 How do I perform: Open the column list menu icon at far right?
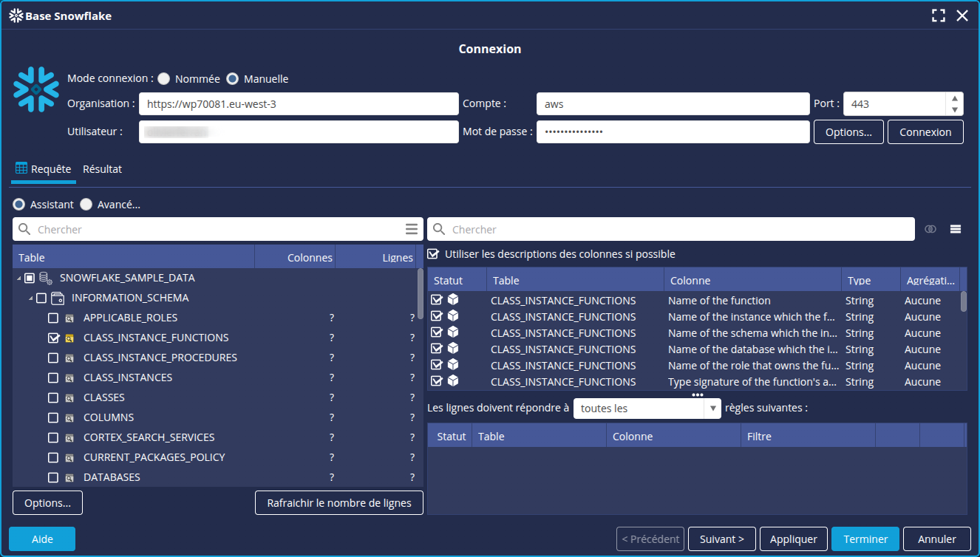(956, 229)
